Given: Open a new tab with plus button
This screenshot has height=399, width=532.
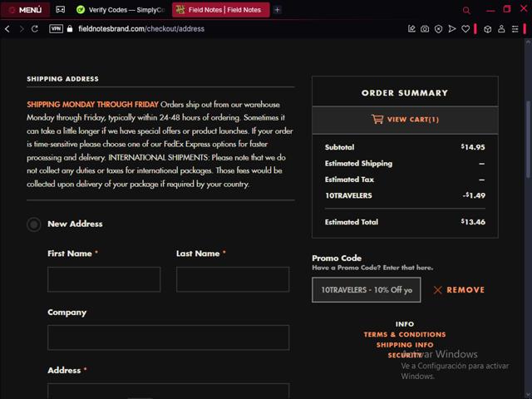Looking at the screenshot, I should [x=277, y=10].
